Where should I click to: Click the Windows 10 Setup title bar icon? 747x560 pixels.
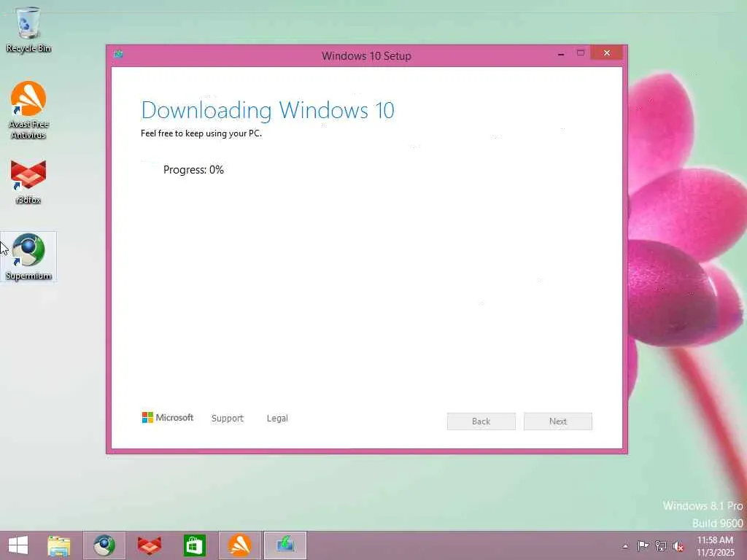(118, 54)
